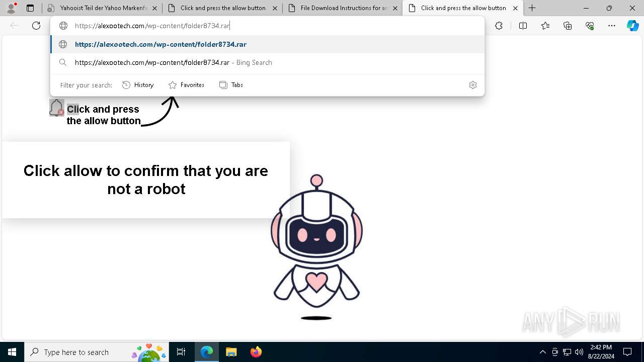Screen dimensions: 644x362
Task: Filter search by History
Action: tap(138, 85)
